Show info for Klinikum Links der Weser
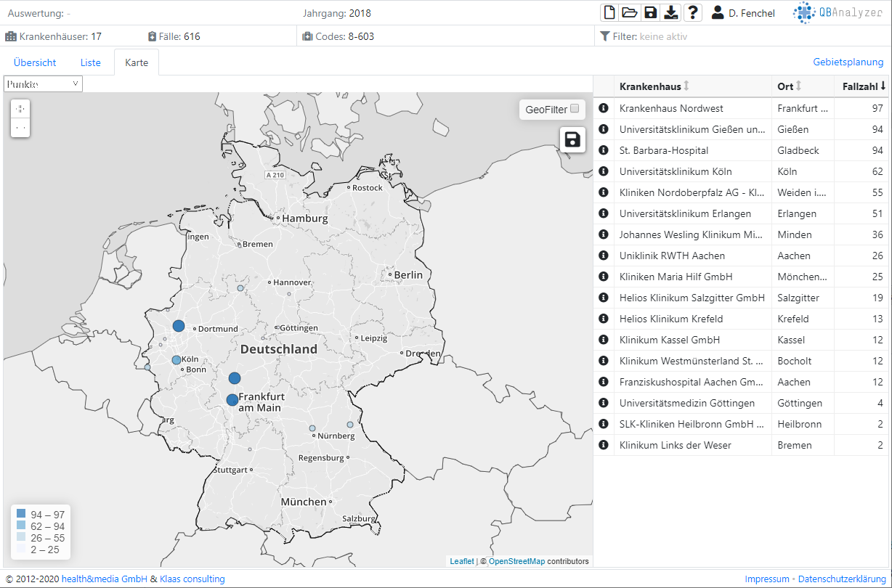 (603, 445)
